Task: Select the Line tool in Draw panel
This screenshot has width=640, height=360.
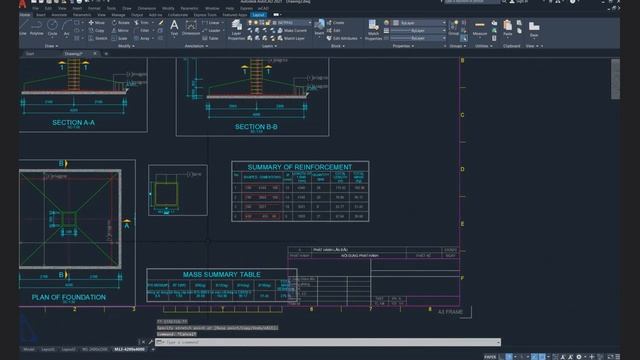Action: [23, 28]
